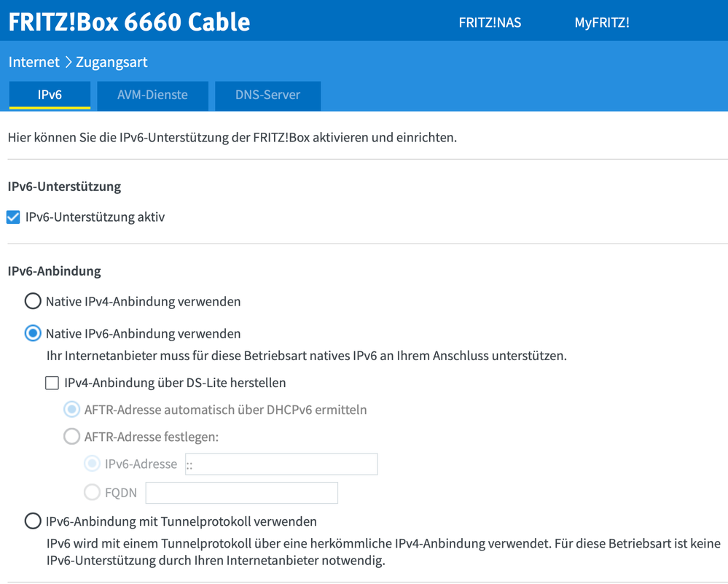Click the FRITZ!Box 6660 Cable title

[129, 22]
